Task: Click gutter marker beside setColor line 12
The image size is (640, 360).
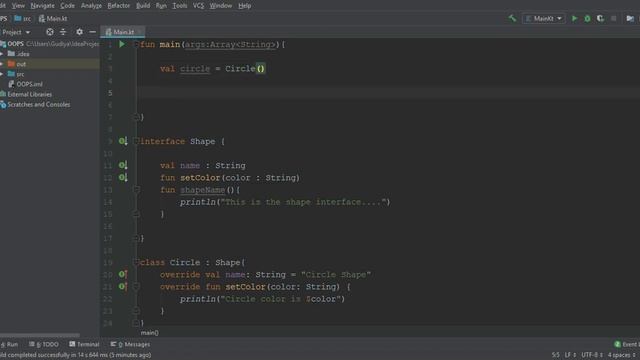Action: click(122, 178)
